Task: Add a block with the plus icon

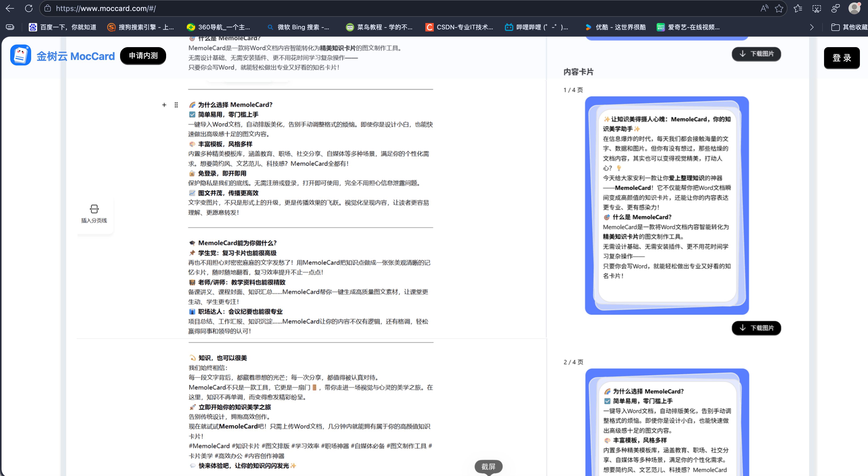Action: click(164, 105)
